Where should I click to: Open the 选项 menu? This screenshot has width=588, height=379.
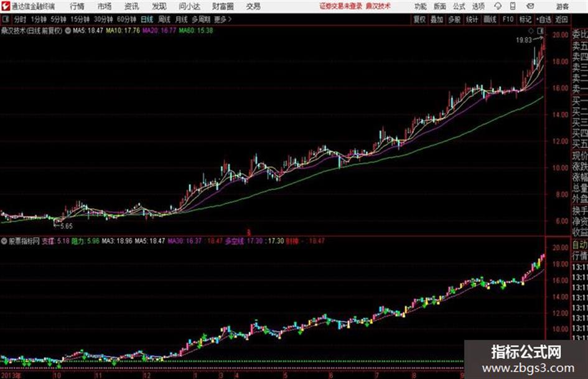tap(478, 6)
